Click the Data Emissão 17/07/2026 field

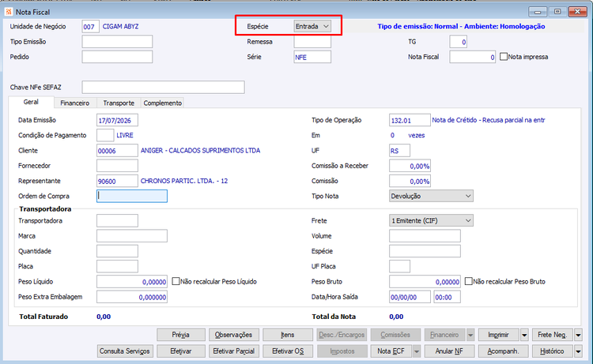(117, 120)
